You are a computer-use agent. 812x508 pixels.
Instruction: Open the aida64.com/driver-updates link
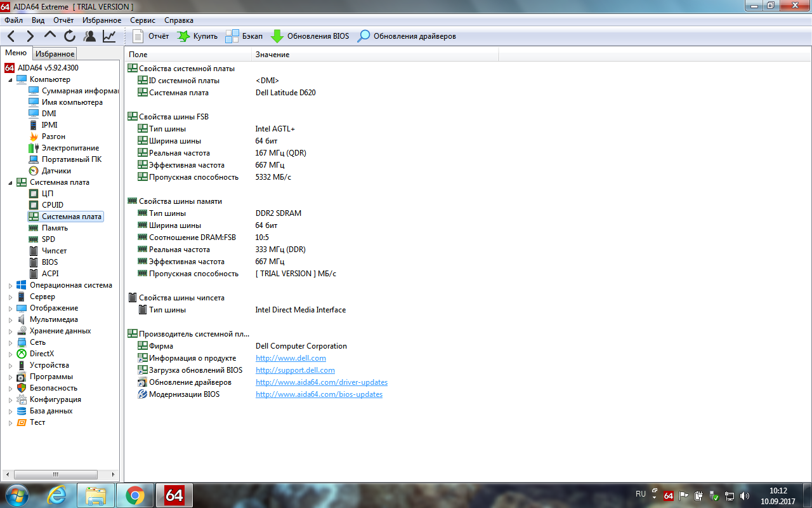click(322, 382)
